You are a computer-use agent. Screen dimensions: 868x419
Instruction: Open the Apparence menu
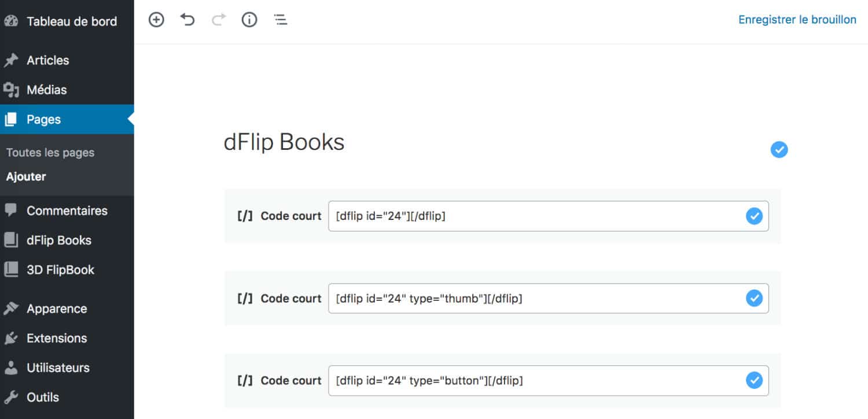point(57,308)
